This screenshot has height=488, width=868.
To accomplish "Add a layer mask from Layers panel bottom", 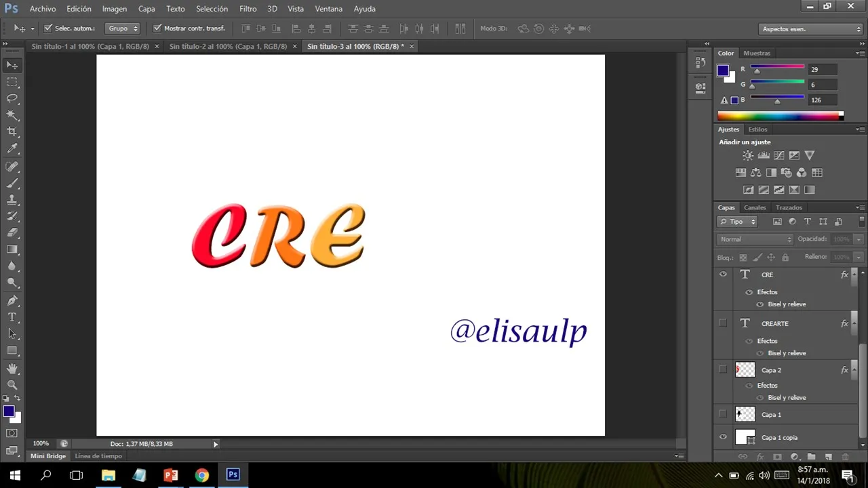I will pos(777,457).
